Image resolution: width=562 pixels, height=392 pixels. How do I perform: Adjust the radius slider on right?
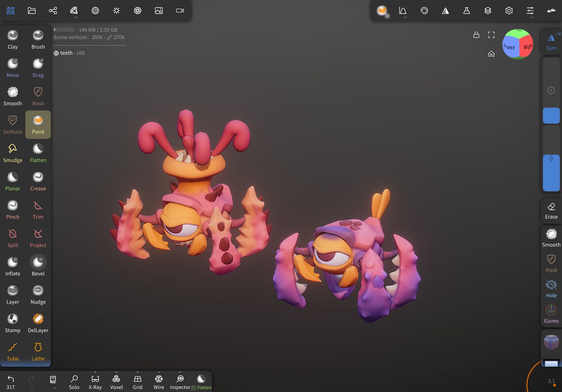(x=551, y=91)
